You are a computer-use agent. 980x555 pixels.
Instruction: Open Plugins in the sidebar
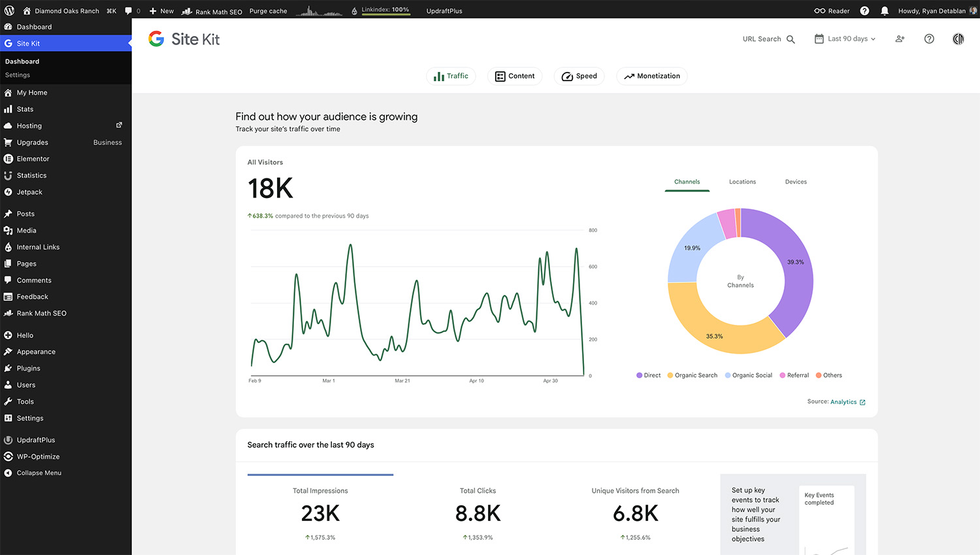click(65, 369)
